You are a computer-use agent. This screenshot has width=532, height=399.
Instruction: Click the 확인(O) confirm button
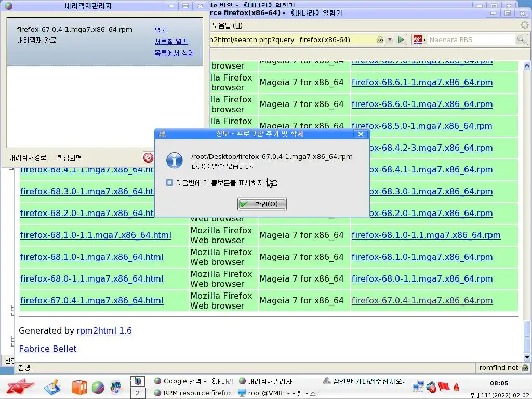pos(262,204)
